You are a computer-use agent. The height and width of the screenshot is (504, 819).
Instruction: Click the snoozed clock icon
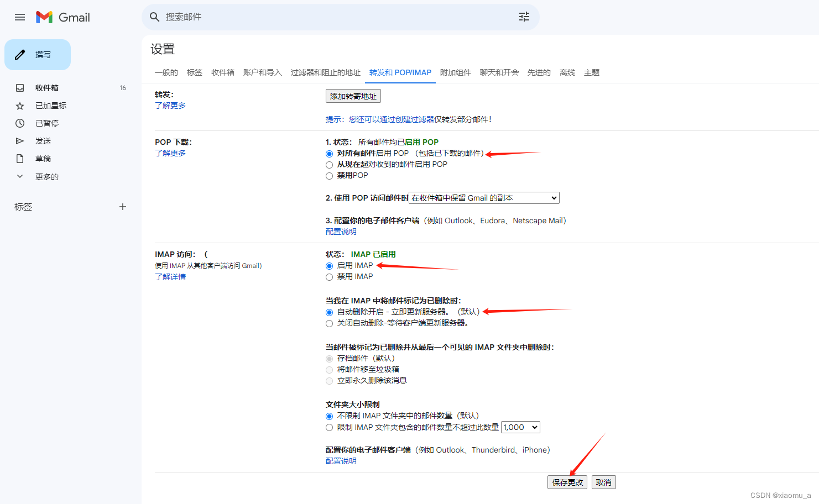(20, 123)
